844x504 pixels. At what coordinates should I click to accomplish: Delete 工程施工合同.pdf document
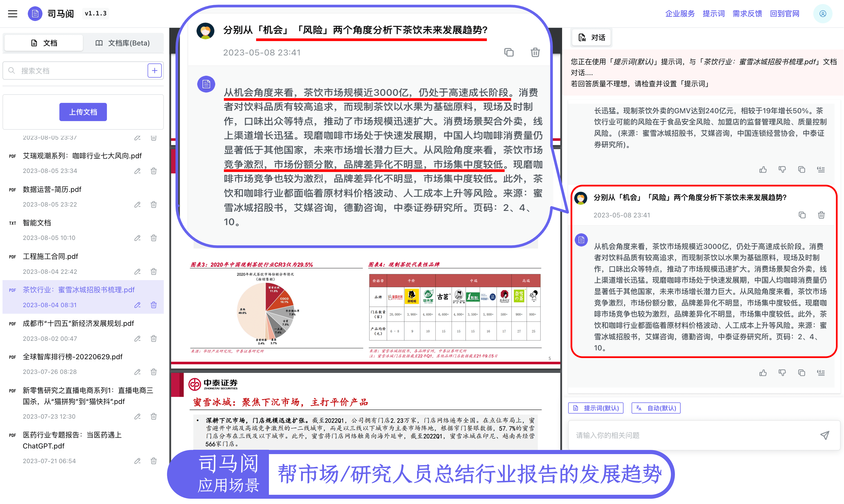click(153, 271)
